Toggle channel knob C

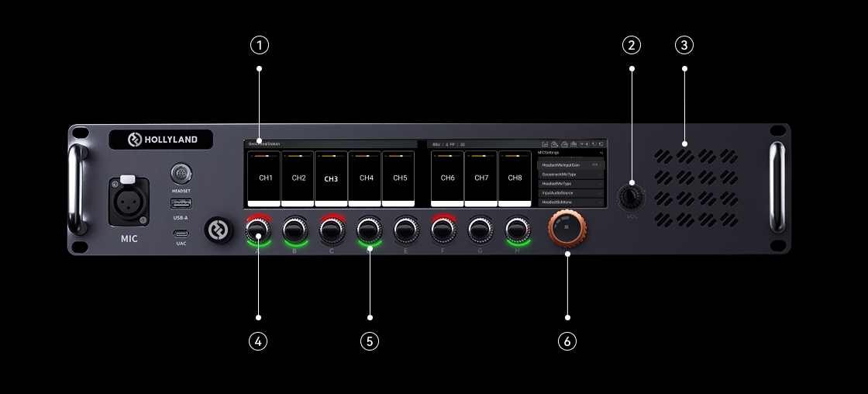point(332,230)
